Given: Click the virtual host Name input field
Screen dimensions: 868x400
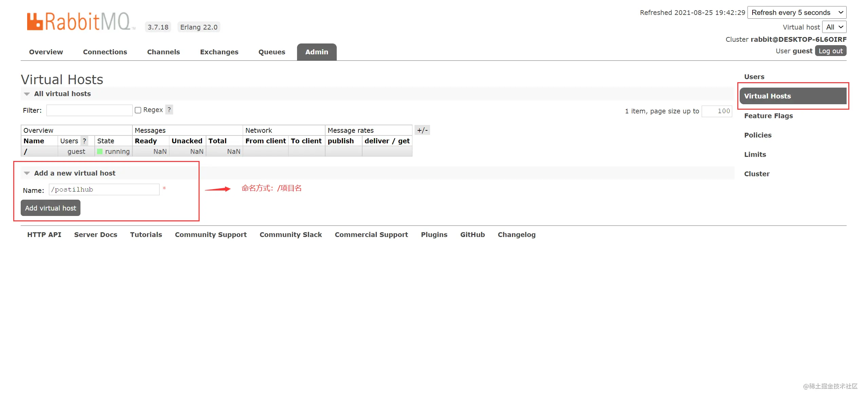Looking at the screenshot, I should click(104, 189).
